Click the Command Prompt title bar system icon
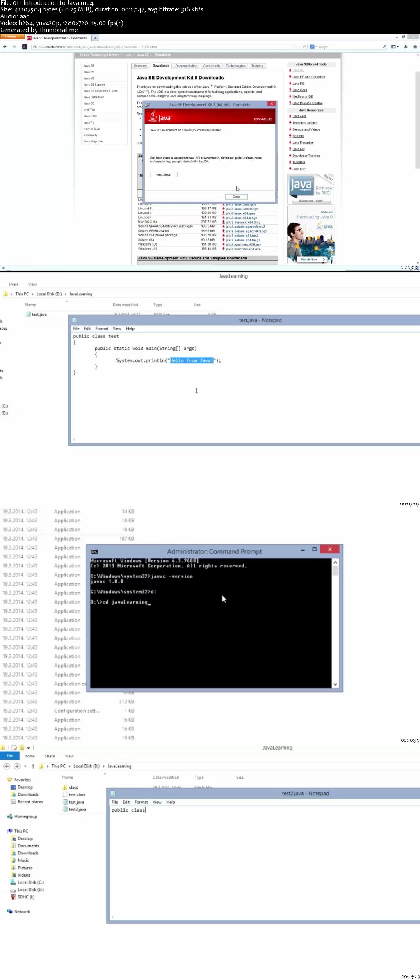 (95, 552)
